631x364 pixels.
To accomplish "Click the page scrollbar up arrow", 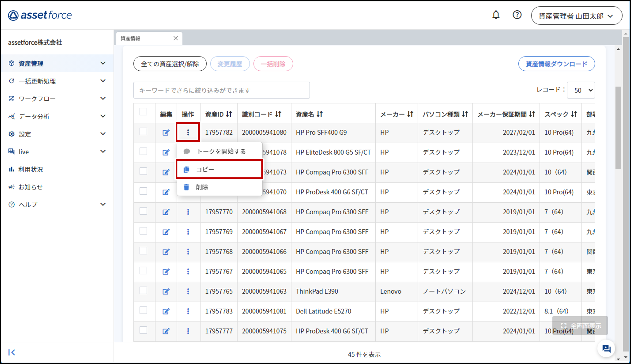I will point(625,33).
